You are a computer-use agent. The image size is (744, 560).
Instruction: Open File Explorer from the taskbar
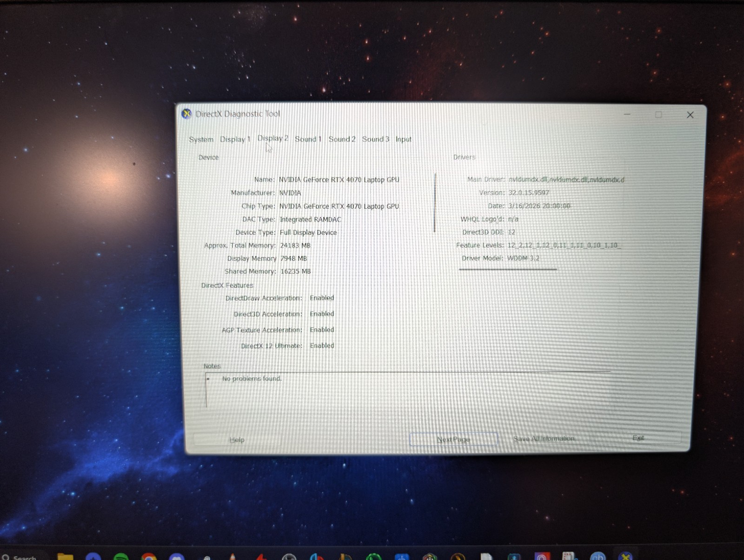pyautogui.click(x=65, y=556)
